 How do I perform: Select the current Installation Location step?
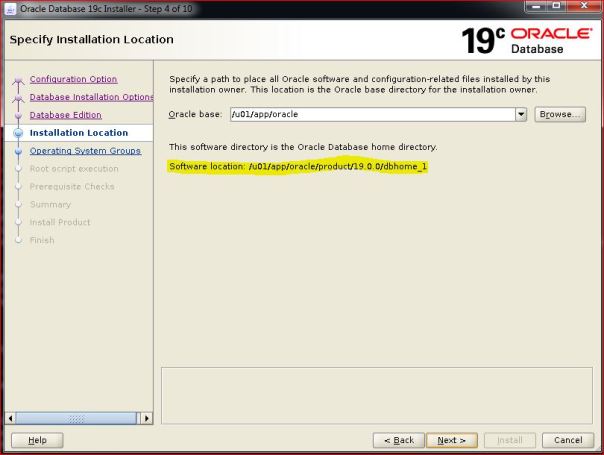pos(79,133)
